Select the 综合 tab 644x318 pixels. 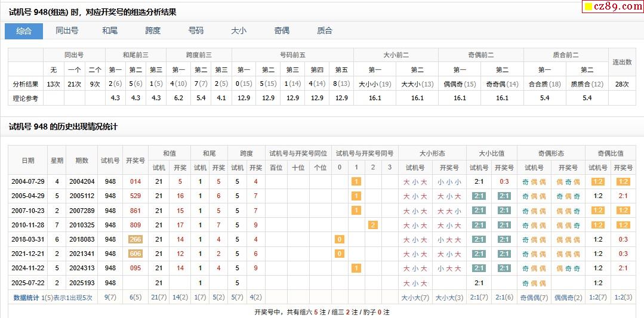pyautogui.click(x=24, y=31)
